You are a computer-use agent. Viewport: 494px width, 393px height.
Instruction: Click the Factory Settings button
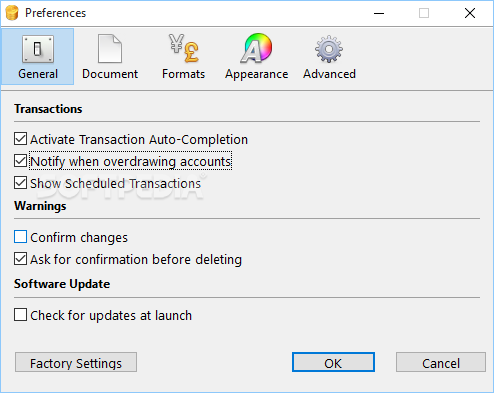tap(76, 362)
